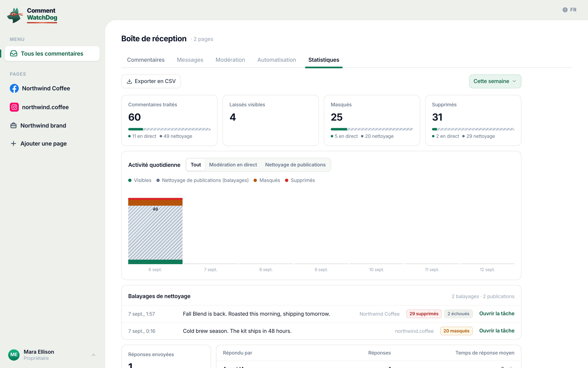Click the Facebook icon for Northwind Coffee

pyautogui.click(x=14, y=88)
